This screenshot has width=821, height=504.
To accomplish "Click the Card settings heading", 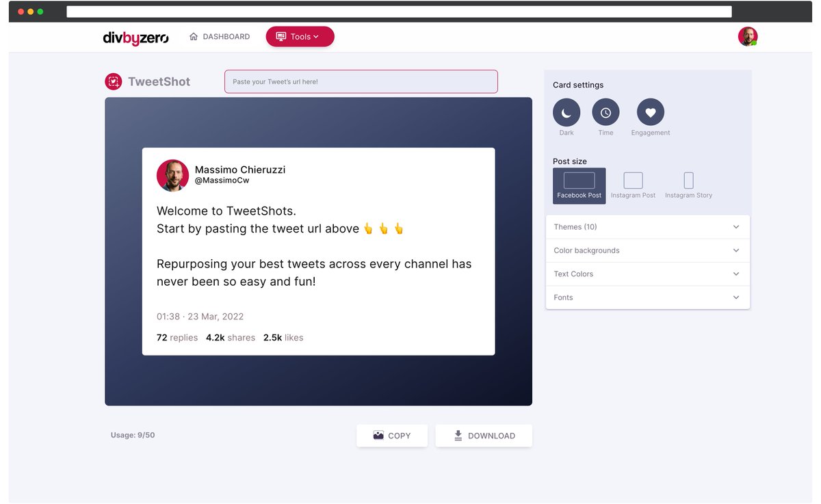I will point(578,85).
